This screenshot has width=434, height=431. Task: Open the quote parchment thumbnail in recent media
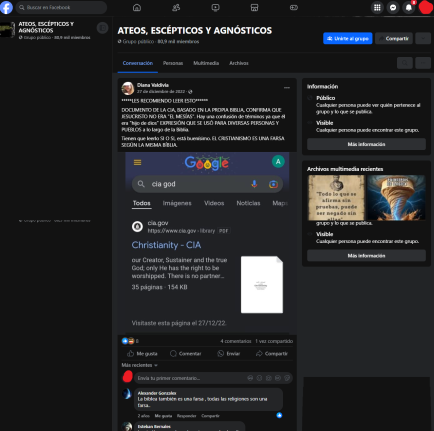click(336, 198)
